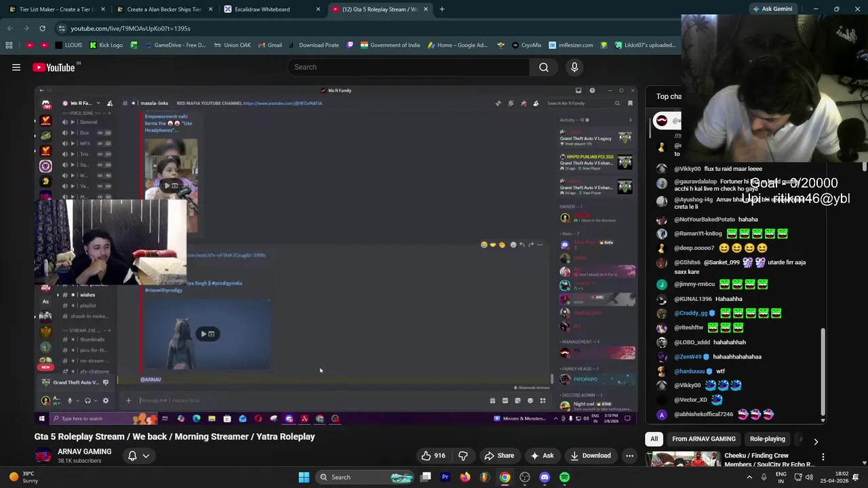The height and width of the screenshot is (488, 868).
Task: Open the ARNAV GAMING channel name link
Action: pyautogui.click(x=84, y=451)
